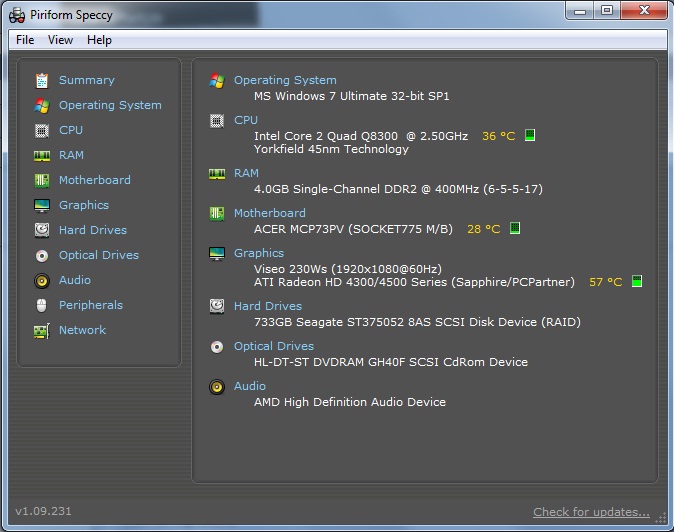This screenshot has width=675, height=532.
Task: Click the Audio speaker icon in sidebar
Action: 42,281
